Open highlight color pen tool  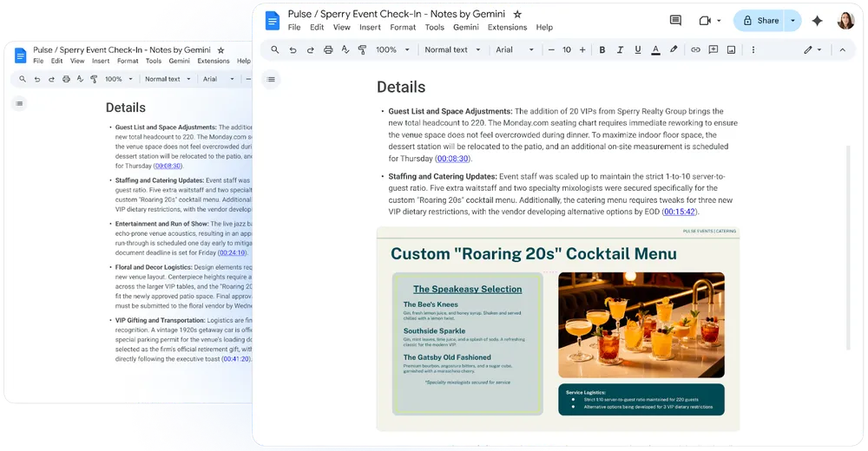tap(674, 49)
